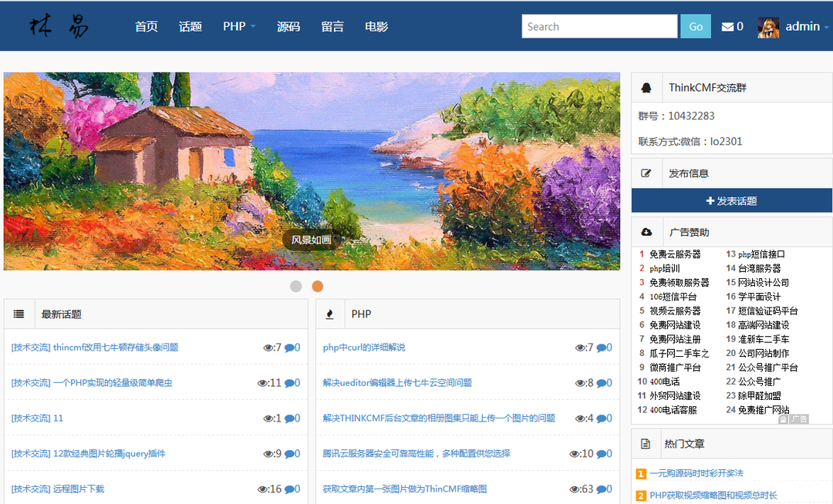The height and width of the screenshot is (504, 833).
Task: Click 联系方式:微信：lo2301 text
Action: 690,142
